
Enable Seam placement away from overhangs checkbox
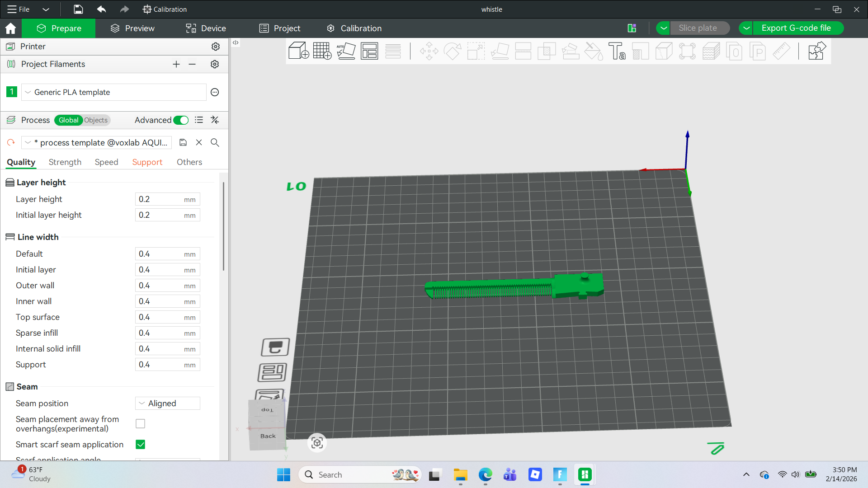pos(141,424)
